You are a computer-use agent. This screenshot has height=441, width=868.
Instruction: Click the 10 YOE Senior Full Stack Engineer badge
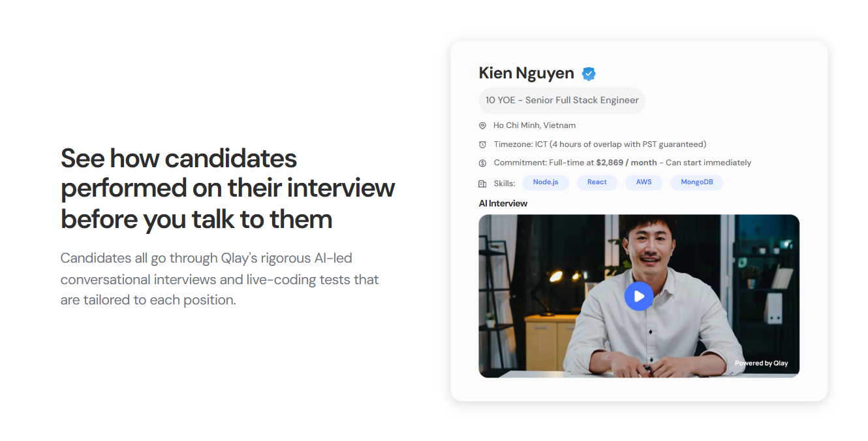point(562,101)
